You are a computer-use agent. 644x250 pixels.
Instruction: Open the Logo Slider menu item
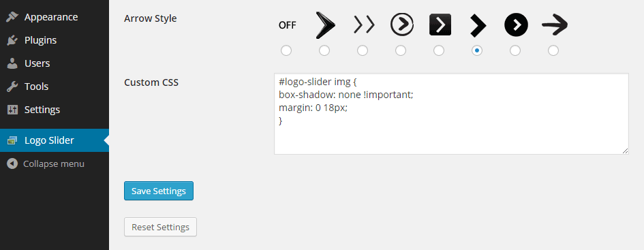(55, 140)
